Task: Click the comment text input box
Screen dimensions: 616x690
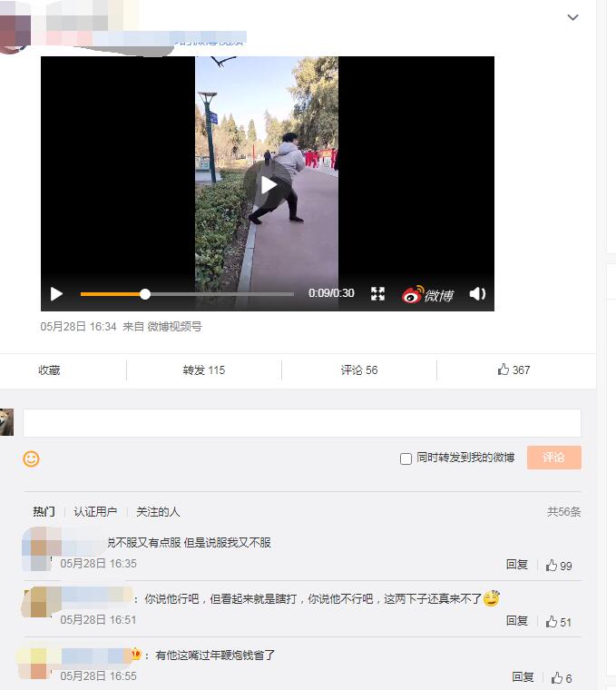Action: click(302, 423)
